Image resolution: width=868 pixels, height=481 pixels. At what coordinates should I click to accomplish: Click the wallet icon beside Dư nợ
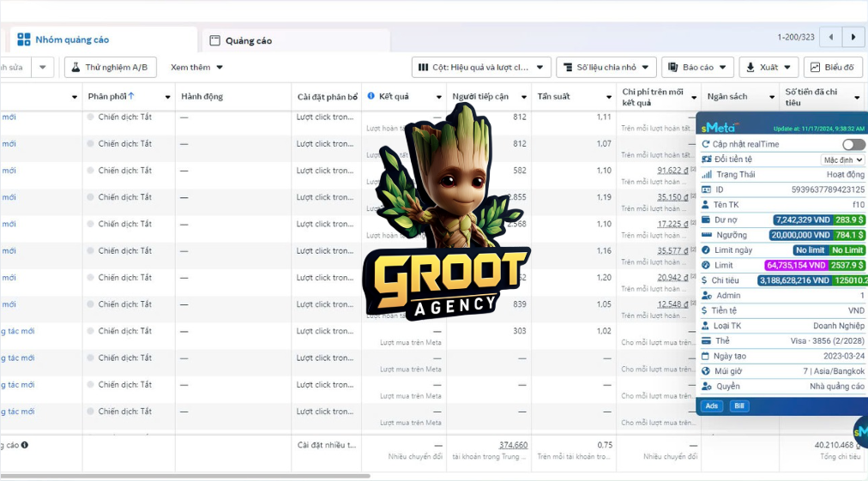(x=706, y=219)
